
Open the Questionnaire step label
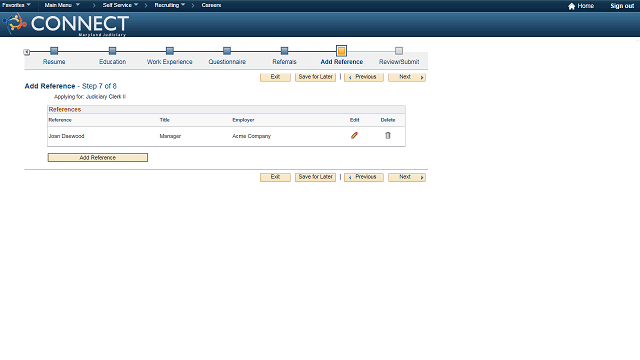tap(227, 62)
